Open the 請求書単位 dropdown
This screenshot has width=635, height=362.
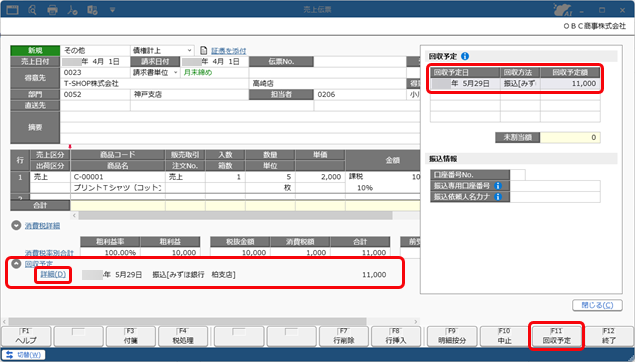(x=175, y=72)
